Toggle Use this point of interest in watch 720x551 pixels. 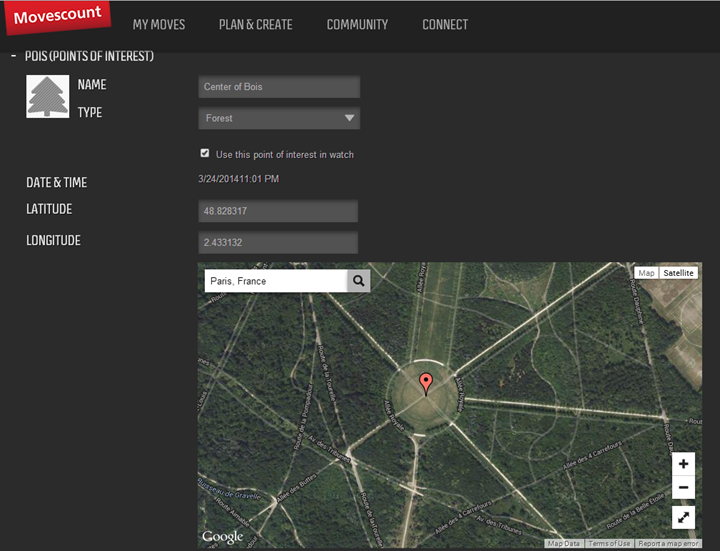(205, 153)
